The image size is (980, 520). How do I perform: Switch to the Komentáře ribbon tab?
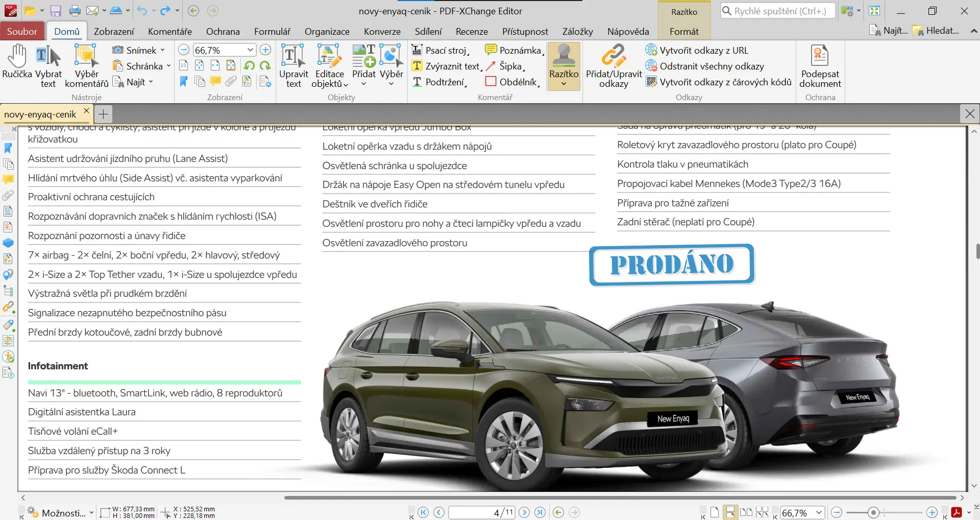pyautogui.click(x=170, y=31)
